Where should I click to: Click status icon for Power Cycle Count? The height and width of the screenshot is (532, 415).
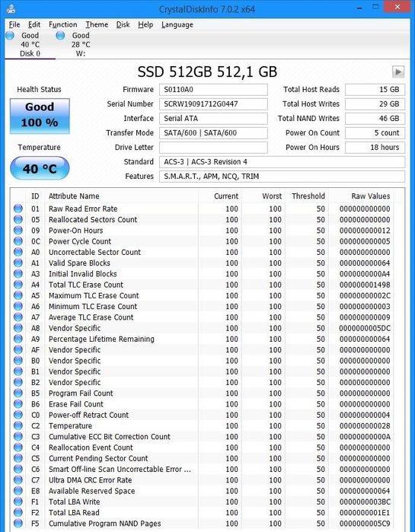[18, 241]
